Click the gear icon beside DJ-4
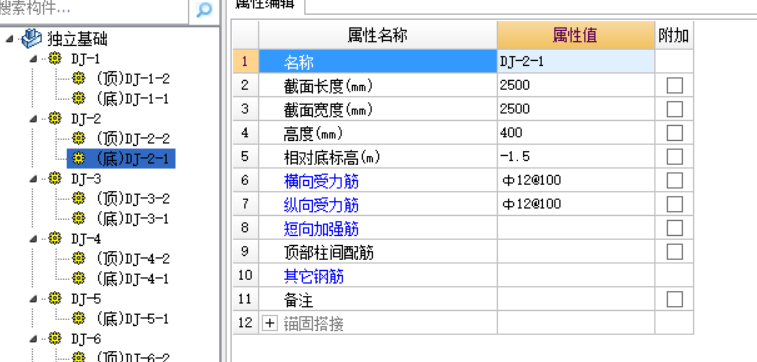757x362 pixels. [55, 238]
